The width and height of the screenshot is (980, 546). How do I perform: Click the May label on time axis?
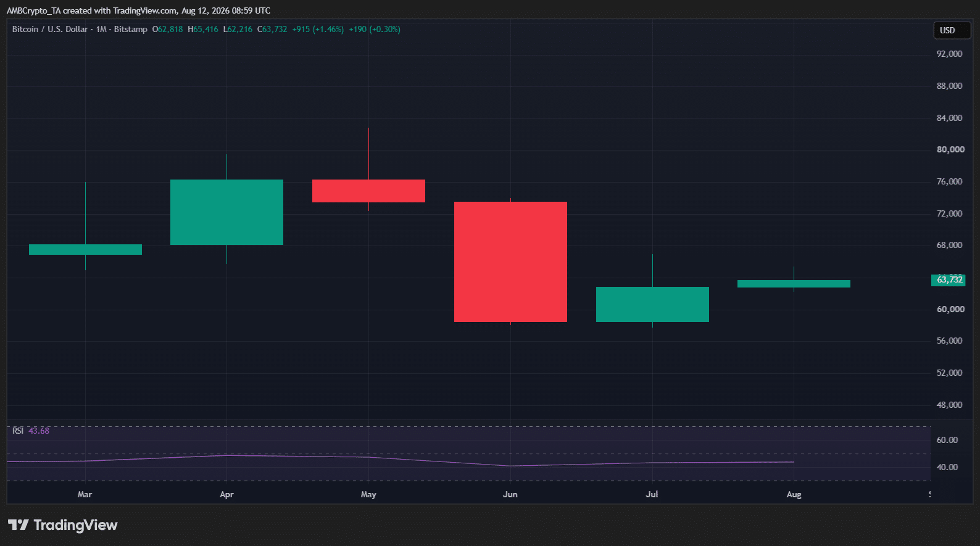click(368, 494)
